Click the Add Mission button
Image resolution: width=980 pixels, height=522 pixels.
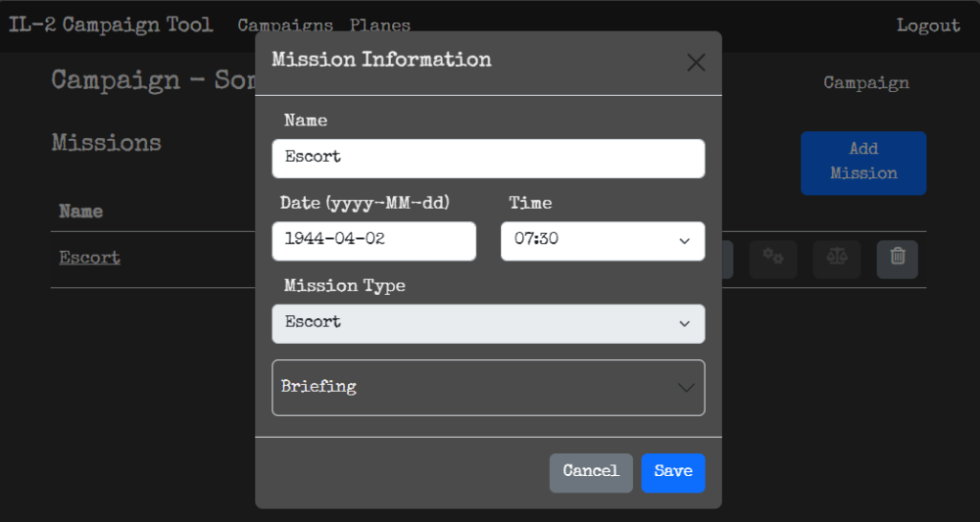coord(863,163)
